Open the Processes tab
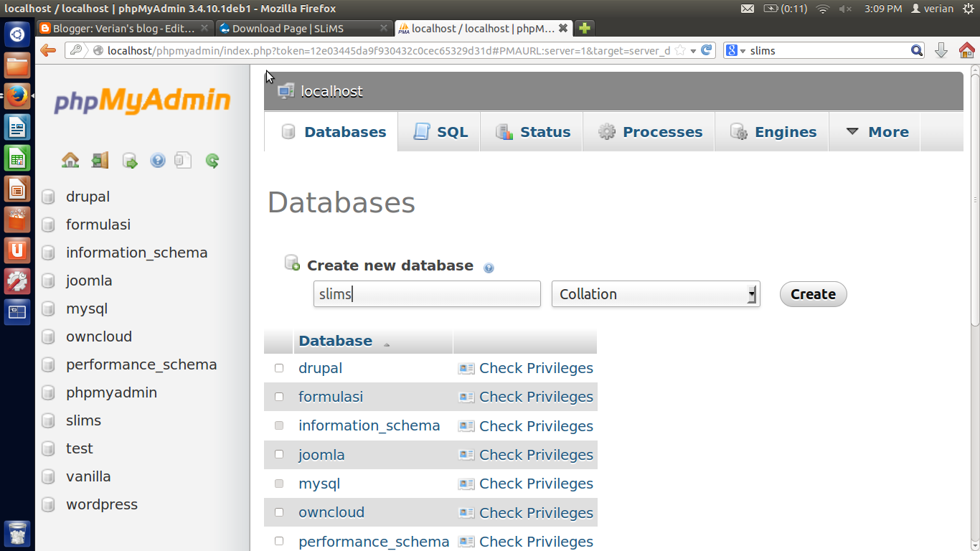The height and width of the screenshot is (551, 980). (x=649, y=132)
